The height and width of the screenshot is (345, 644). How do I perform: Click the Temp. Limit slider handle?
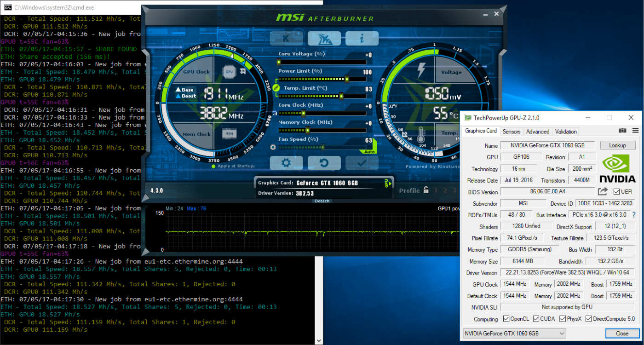(341, 96)
